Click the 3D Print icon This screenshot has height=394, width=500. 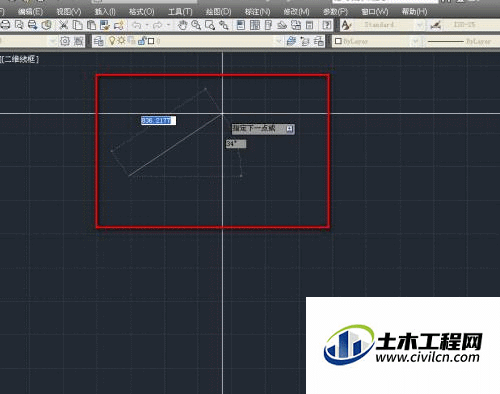[46, 25]
